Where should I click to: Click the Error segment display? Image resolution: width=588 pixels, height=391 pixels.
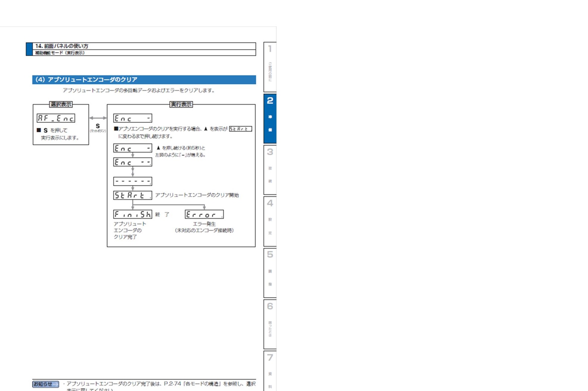[204, 215]
